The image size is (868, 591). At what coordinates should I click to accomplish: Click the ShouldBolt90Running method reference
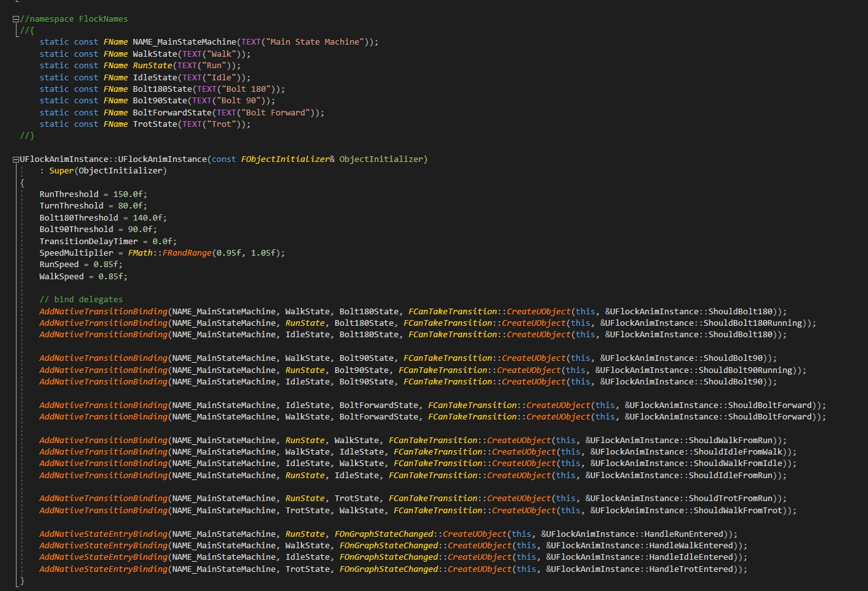pyautogui.click(x=746, y=370)
